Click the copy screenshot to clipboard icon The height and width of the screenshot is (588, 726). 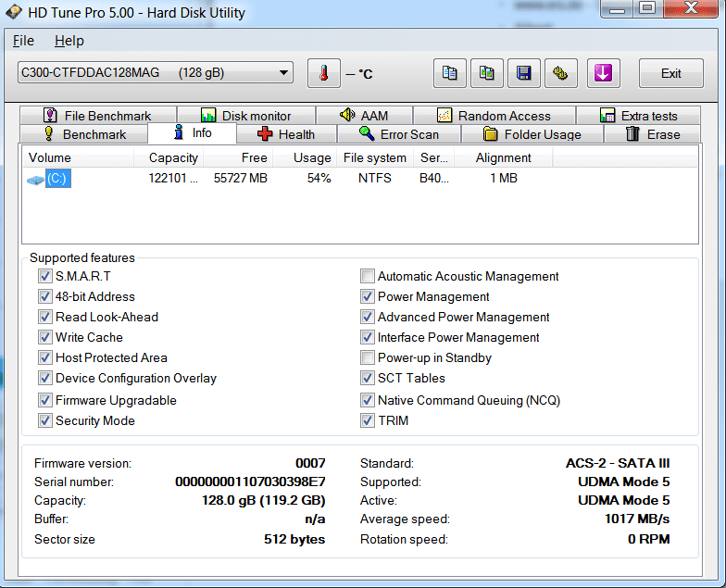pyautogui.click(x=487, y=73)
